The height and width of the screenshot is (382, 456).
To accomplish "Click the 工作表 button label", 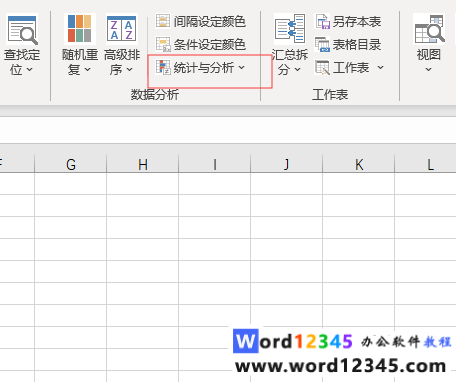I will click(x=351, y=68).
